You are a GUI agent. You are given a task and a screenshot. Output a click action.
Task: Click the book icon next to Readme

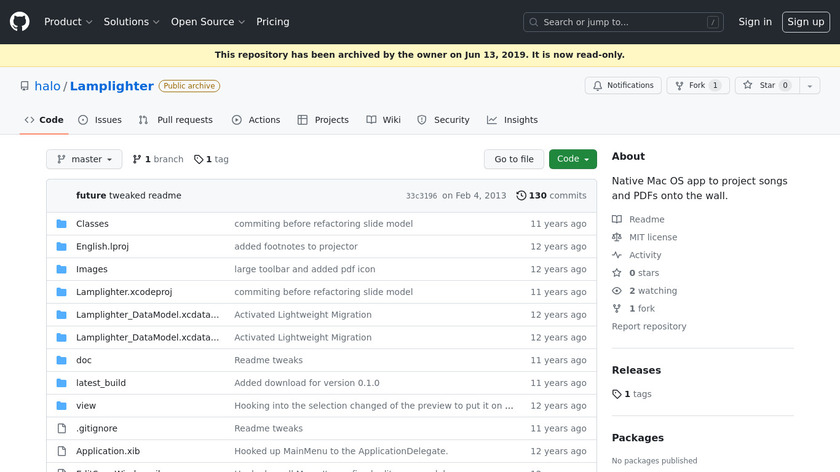tap(617, 219)
